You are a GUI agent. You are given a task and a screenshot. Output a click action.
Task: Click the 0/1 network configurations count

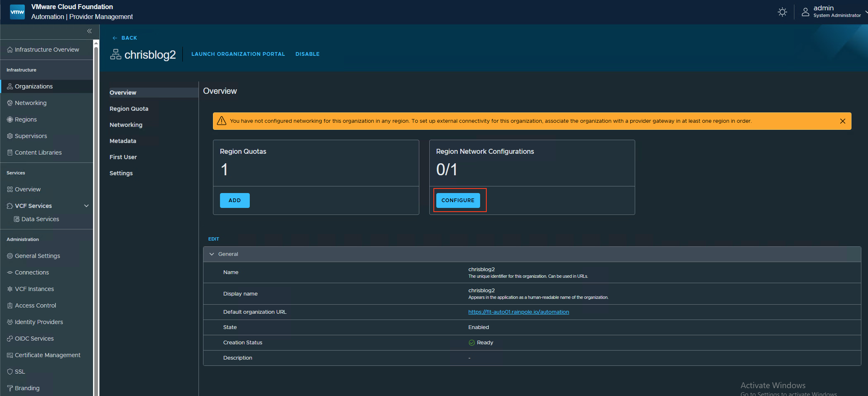[447, 169]
